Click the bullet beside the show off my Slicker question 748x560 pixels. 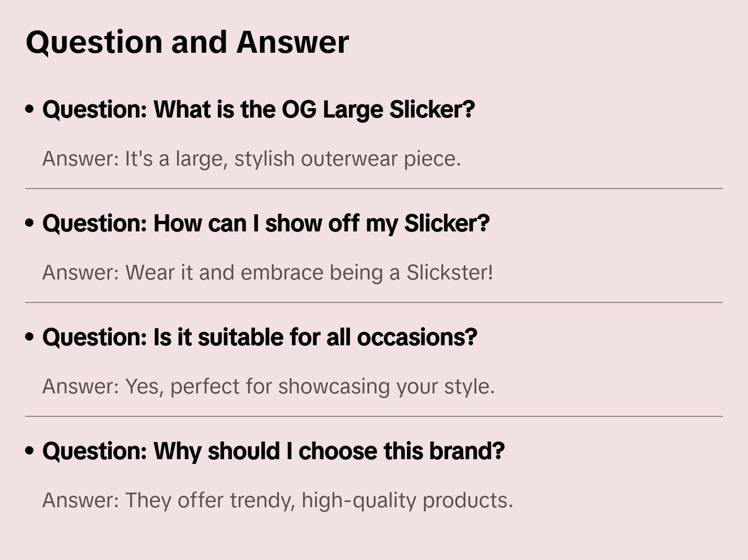(x=30, y=223)
